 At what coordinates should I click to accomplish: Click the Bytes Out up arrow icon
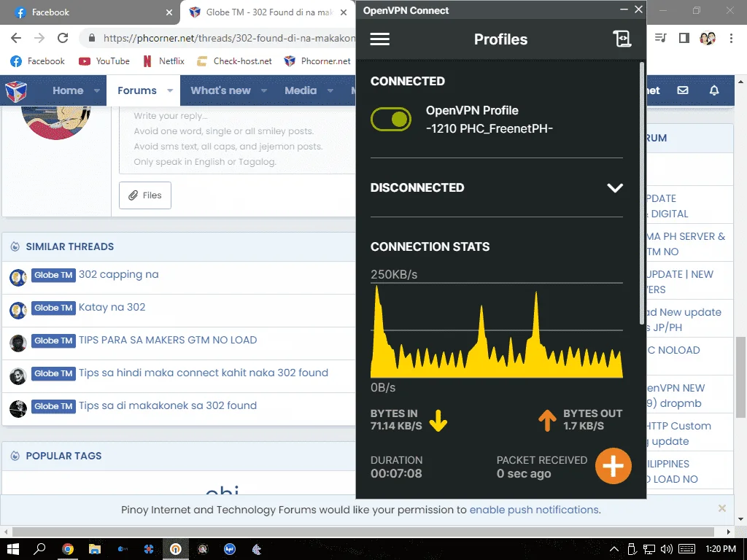(547, 420)
